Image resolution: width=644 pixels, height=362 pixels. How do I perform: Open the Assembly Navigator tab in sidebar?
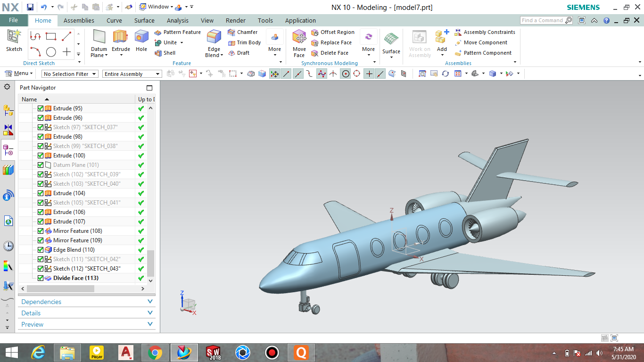[x=8, y=110]
